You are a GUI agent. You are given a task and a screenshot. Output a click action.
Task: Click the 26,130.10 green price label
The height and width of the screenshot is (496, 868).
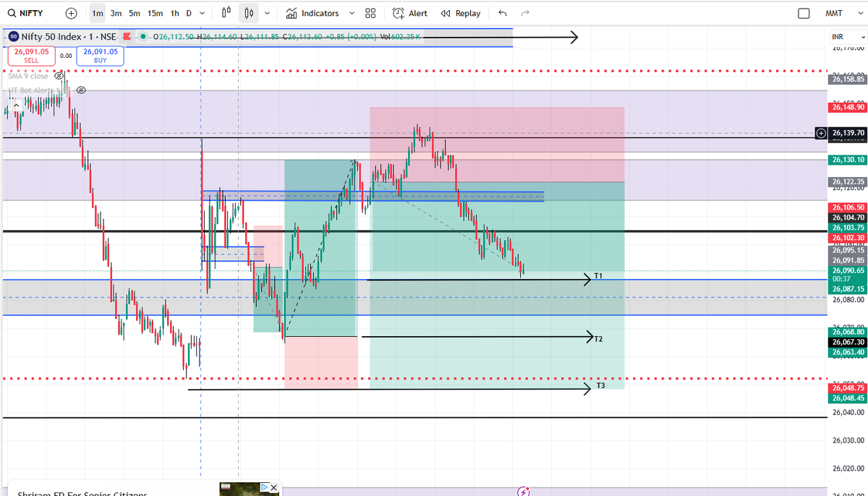847,159
